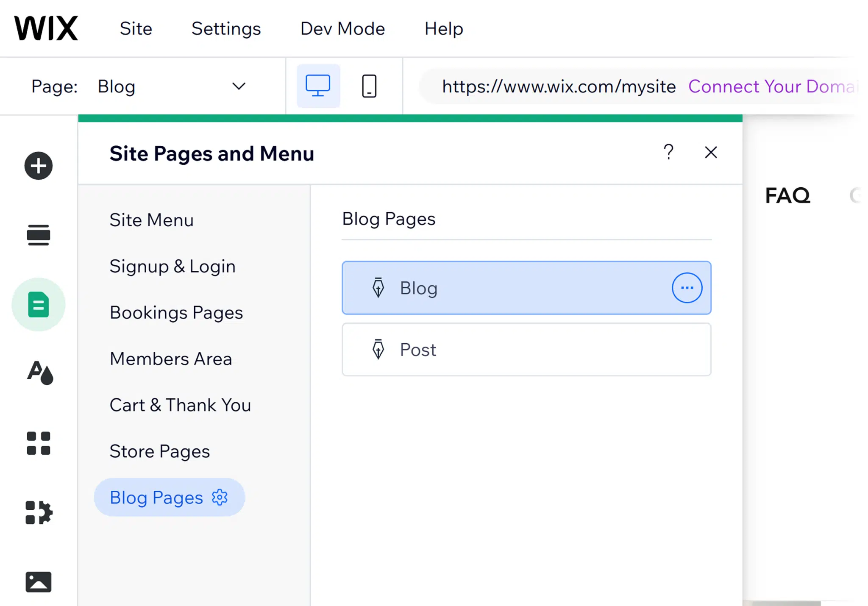The width and height of the screenshot is (868, 606).
Task: Click the FAQ menu item on canvas
Action: tap(787, 196)
